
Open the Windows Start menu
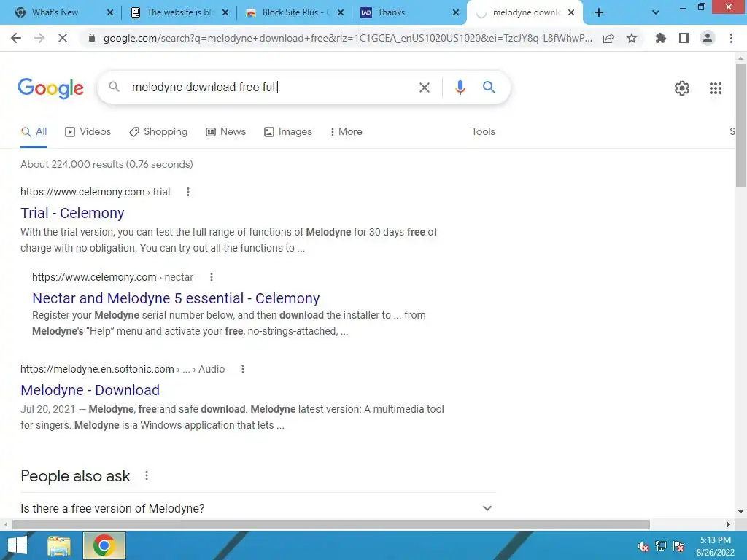coord(18,545)
